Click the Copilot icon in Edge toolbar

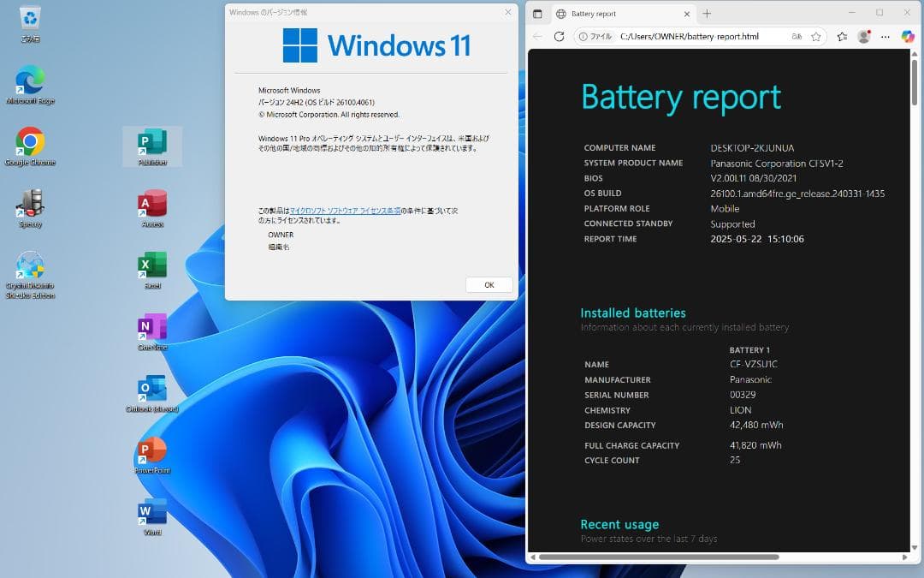pyautogui.click(x=908, y=37)
